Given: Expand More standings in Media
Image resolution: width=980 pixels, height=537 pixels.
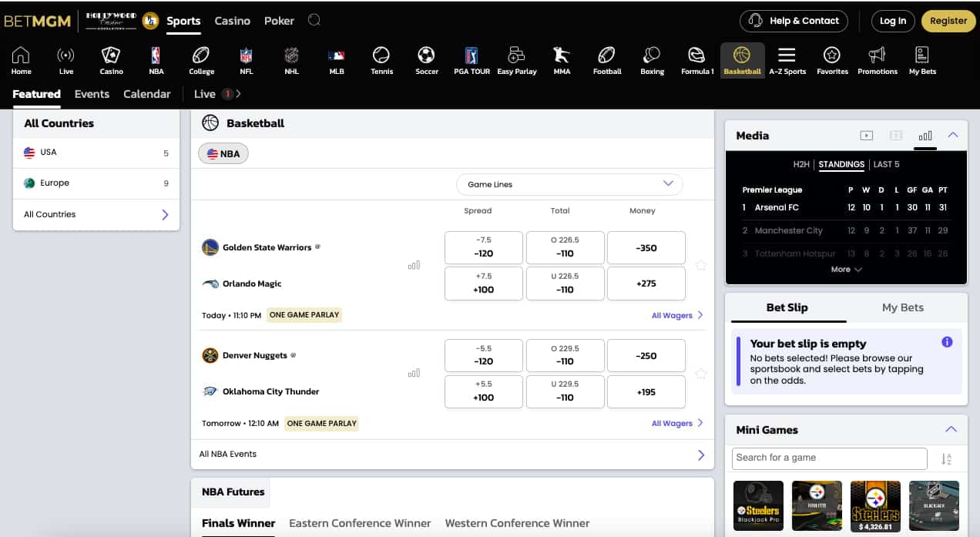Looking at the screenshot, I should (x=846, y=270).
